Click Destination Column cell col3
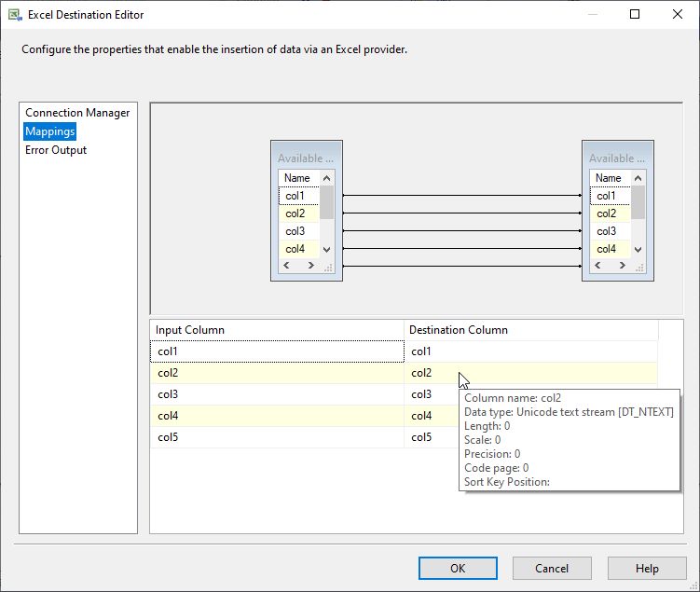 (x=432, y=394)
